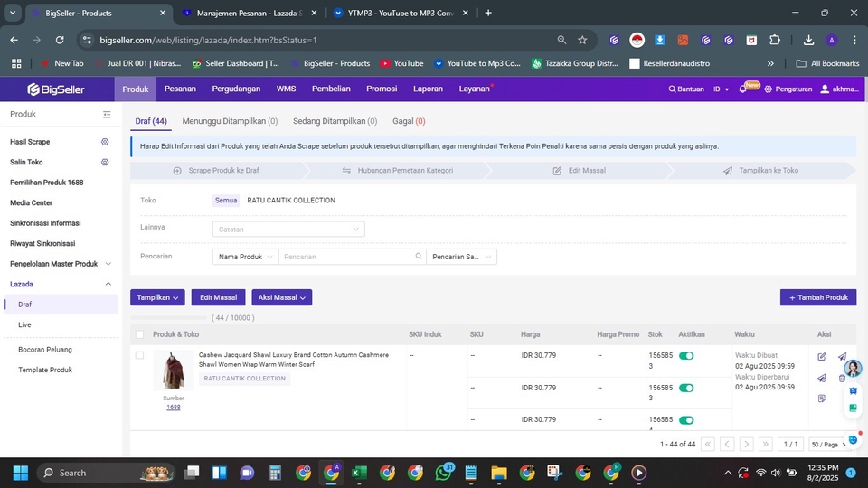Screen dimensions: 868x488
Task: Reload the page
Action: [x=60, y=40]
